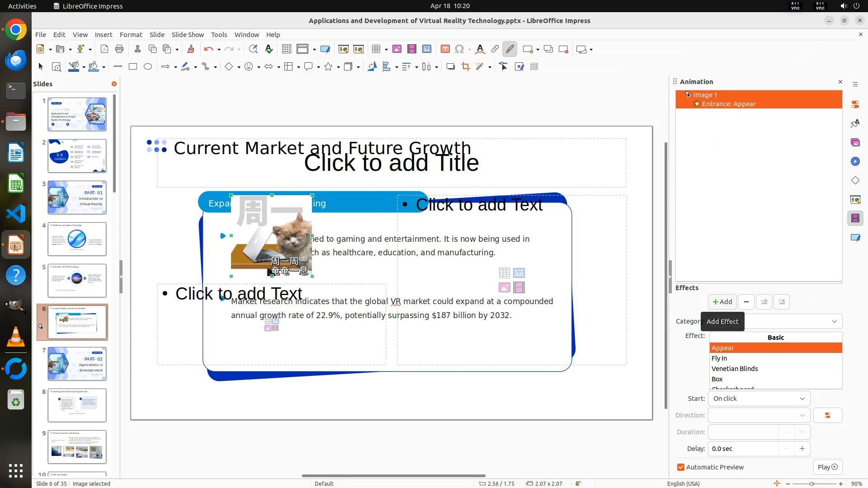Image resolution: width=868 pixels, height=488 pixels.
Task: Click Export as PDF icon
Action: [x=104, y=49]
